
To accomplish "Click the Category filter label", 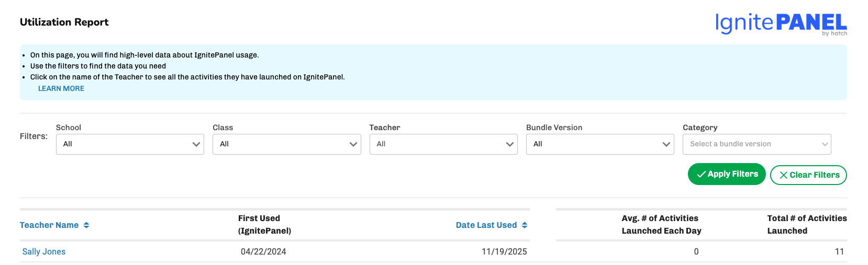I will 700,128.
